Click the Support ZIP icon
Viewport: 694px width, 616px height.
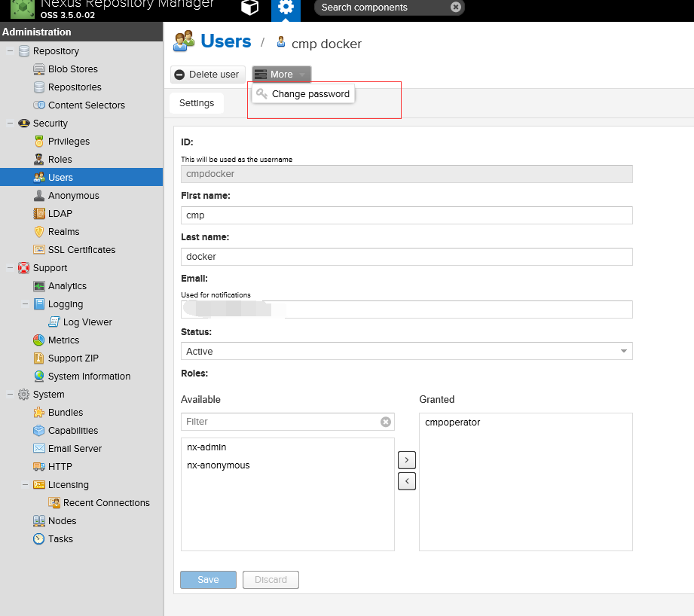39,358
